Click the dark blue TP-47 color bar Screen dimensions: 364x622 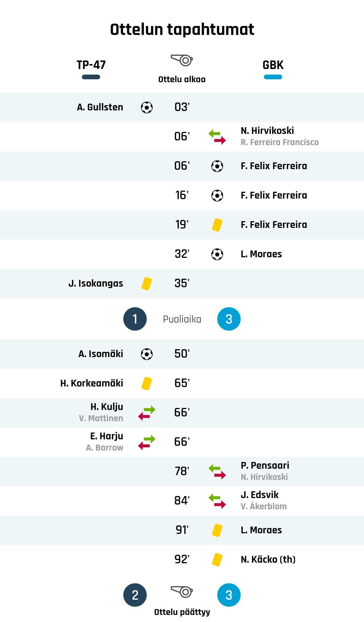click(91, 77)
